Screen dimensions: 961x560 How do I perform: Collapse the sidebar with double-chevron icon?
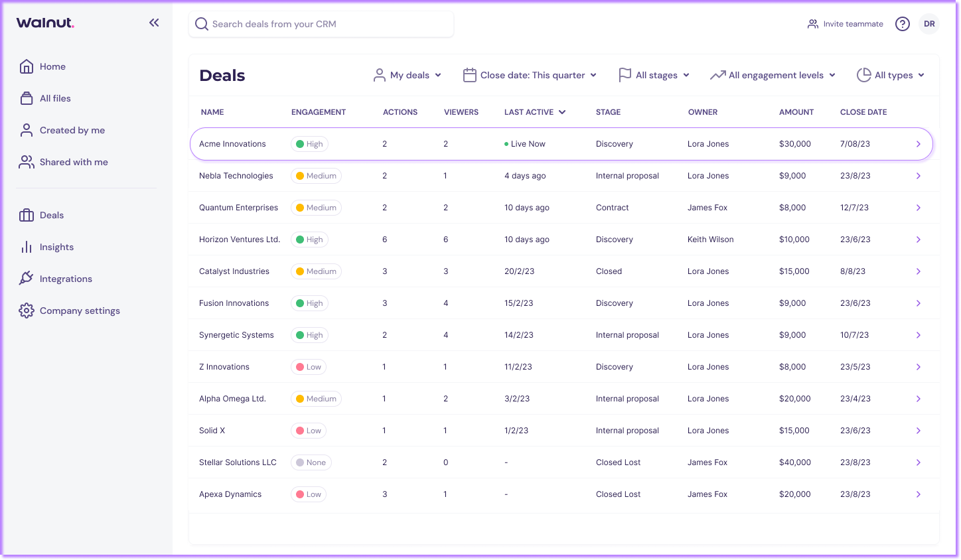pos(154,23)
